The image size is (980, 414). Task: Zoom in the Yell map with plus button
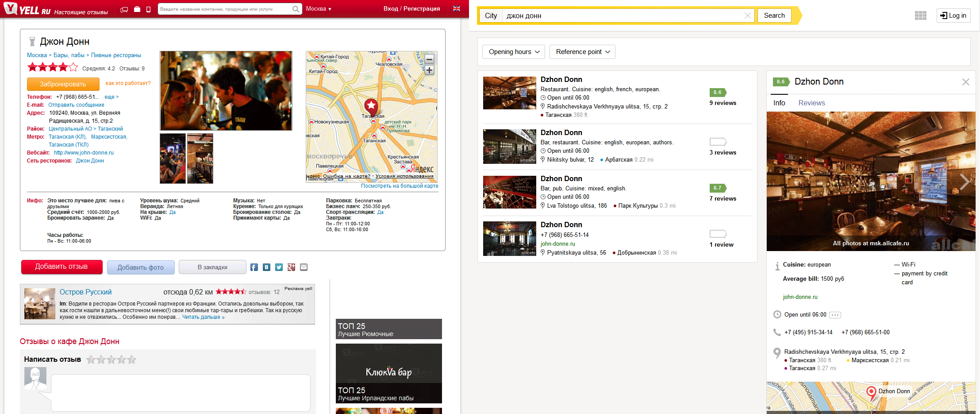429,70
